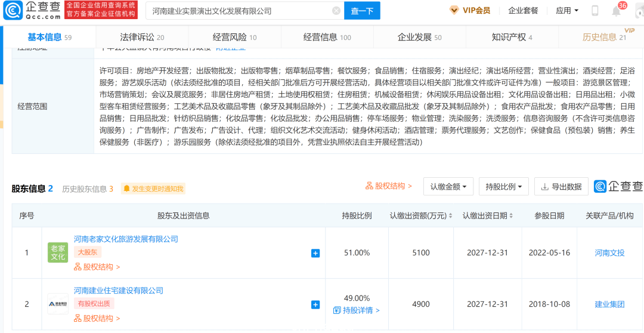This screenshot has width=644, height=333.
Task: Switch to the 历史信息 tab
Action: pyautogui.click(x=603, y=38)
